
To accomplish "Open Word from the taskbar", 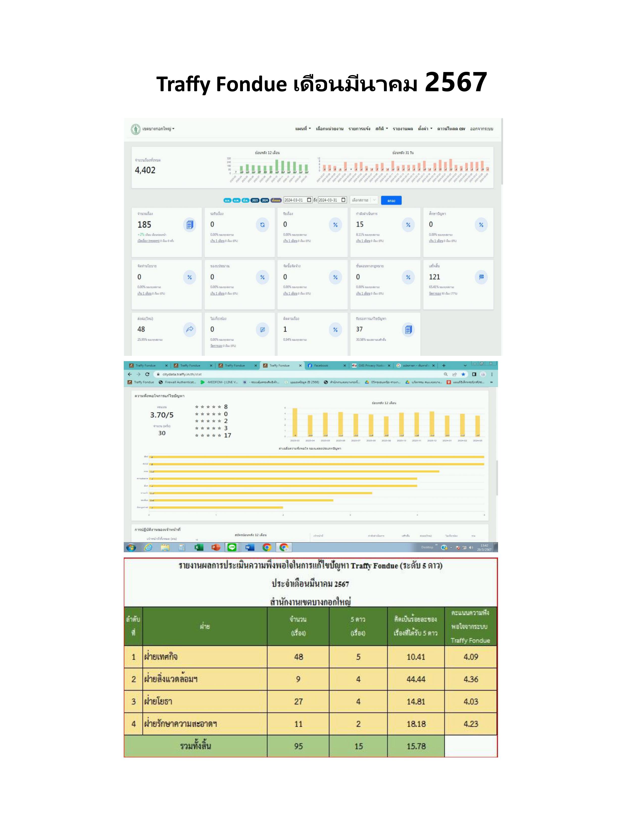I will point(250,548).
